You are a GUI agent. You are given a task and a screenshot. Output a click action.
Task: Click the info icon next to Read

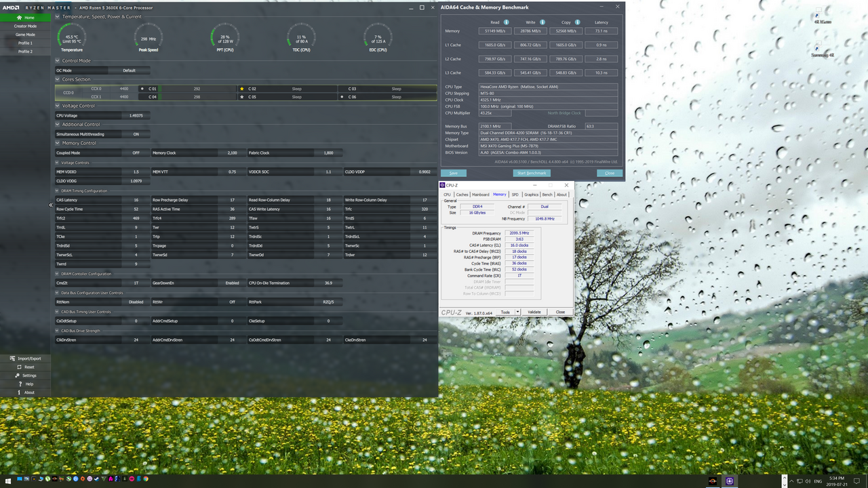pos(506,22)
